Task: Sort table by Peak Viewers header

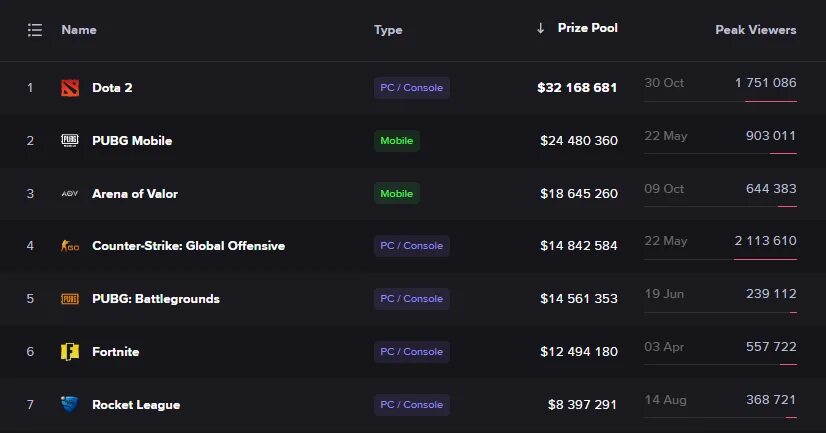Action: (755, 30)
